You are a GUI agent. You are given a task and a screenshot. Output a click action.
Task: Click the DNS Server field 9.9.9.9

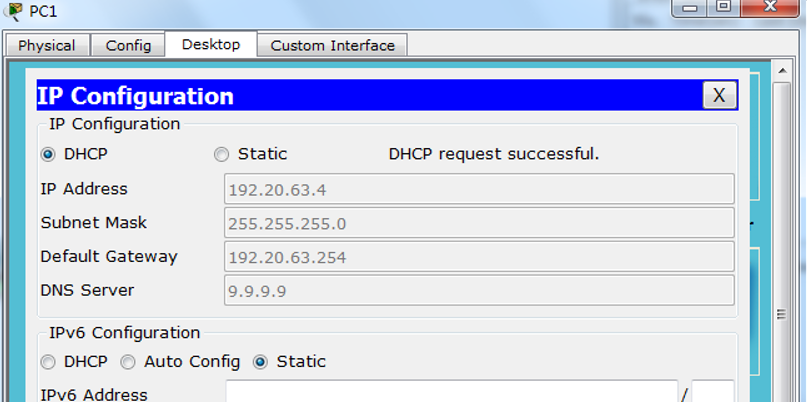tap(479, 290)
